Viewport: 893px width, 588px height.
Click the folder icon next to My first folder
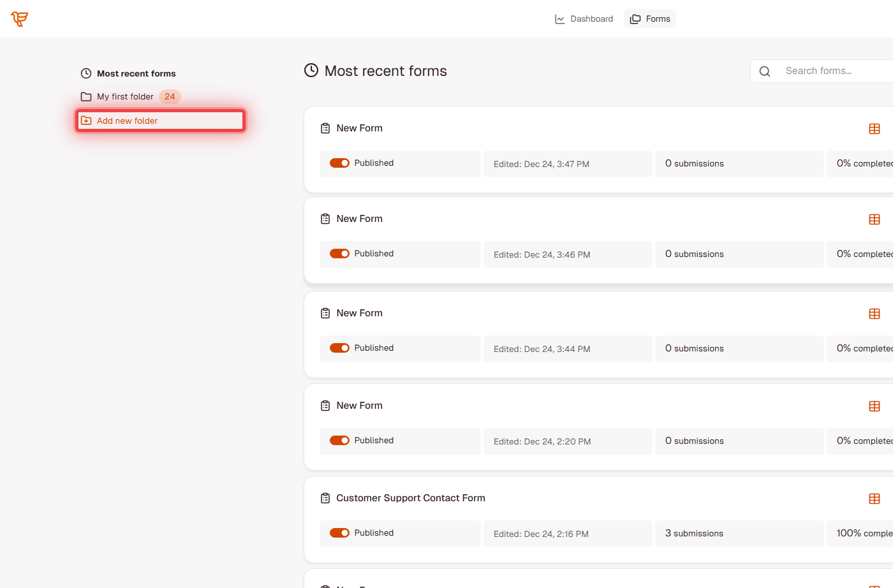(85, 96)
